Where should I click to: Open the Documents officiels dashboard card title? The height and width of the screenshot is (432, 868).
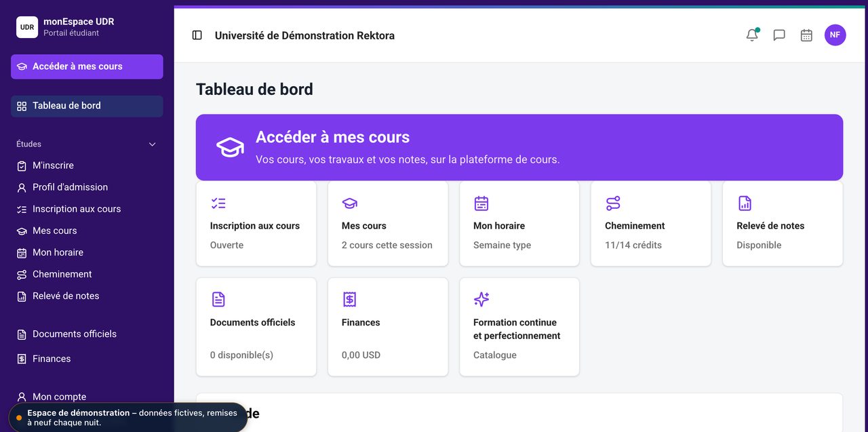[253, 323]
